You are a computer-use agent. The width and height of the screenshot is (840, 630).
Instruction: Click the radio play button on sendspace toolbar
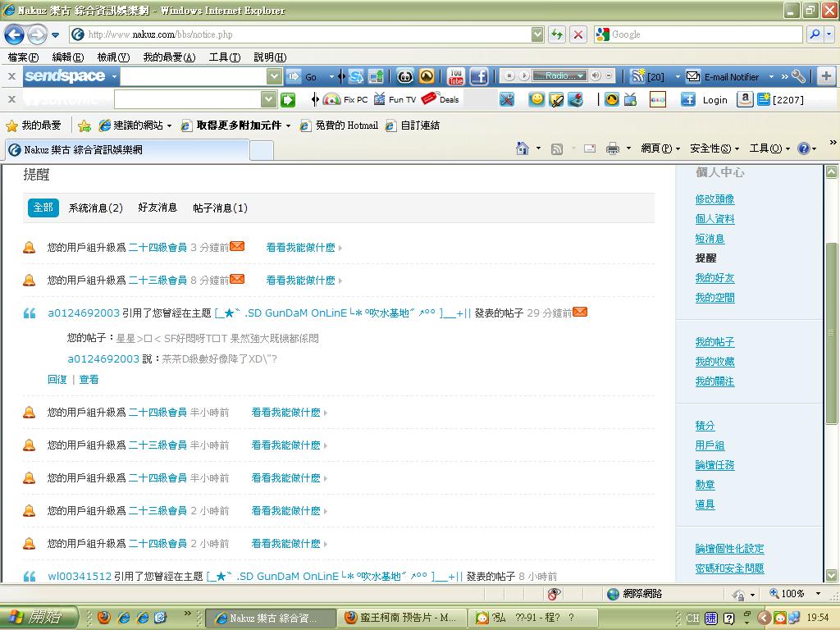pyautogui.click(x=524, y=76)
